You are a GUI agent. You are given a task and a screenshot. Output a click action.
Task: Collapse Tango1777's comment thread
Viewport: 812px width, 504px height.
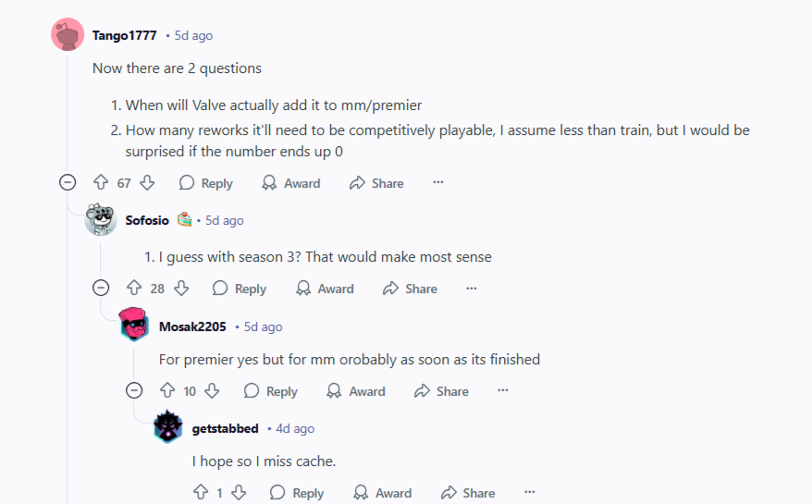(x=68, y=183)
